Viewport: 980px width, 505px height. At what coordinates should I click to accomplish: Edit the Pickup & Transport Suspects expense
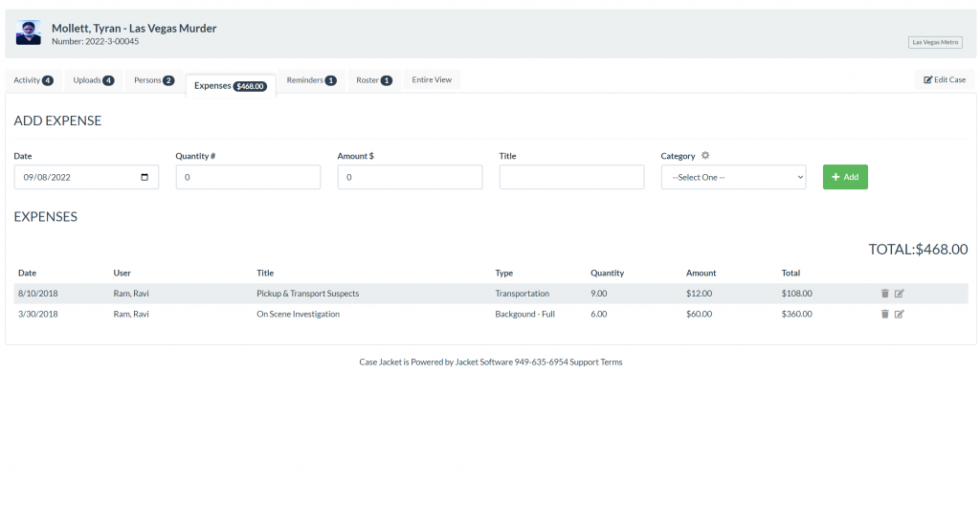click(x=899, y=293)
